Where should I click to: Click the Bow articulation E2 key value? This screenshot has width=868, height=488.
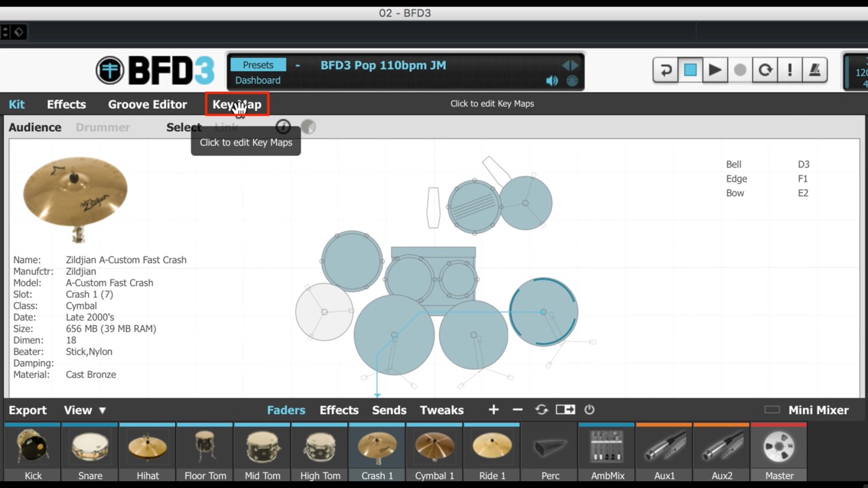(803, 193)
